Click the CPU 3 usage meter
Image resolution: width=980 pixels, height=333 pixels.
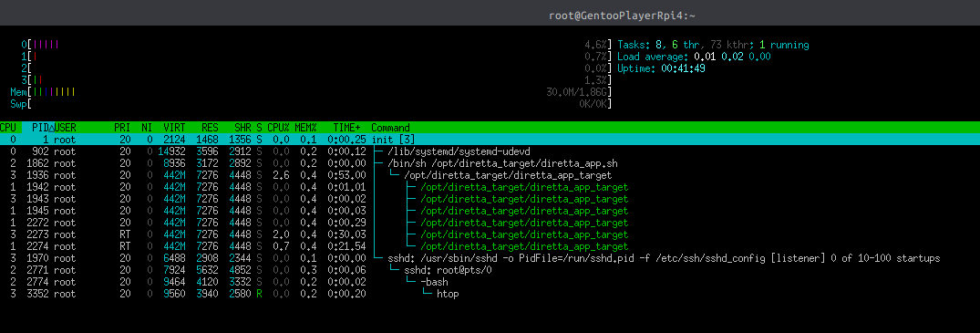pyautogui.click(x=316, y=80)
